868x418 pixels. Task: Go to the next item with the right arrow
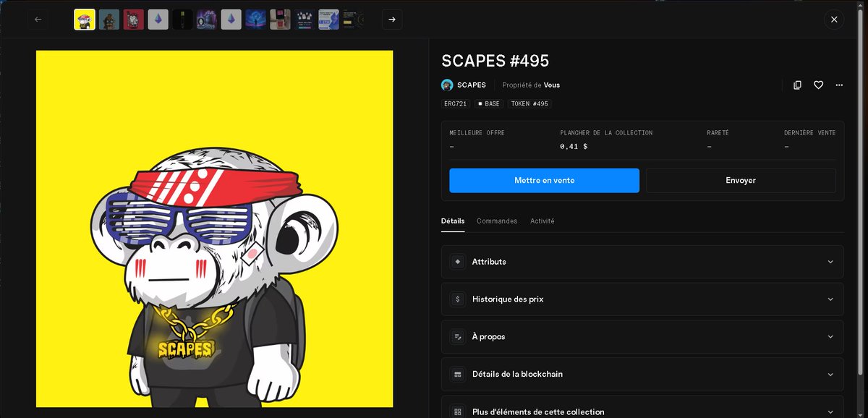coord(392,20)
